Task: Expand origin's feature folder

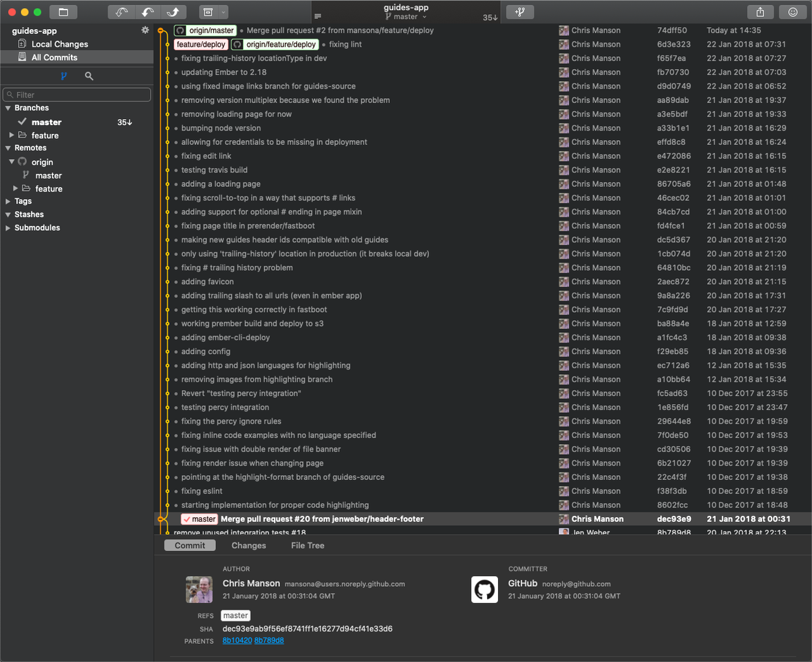Action: (x=16, y=188)
